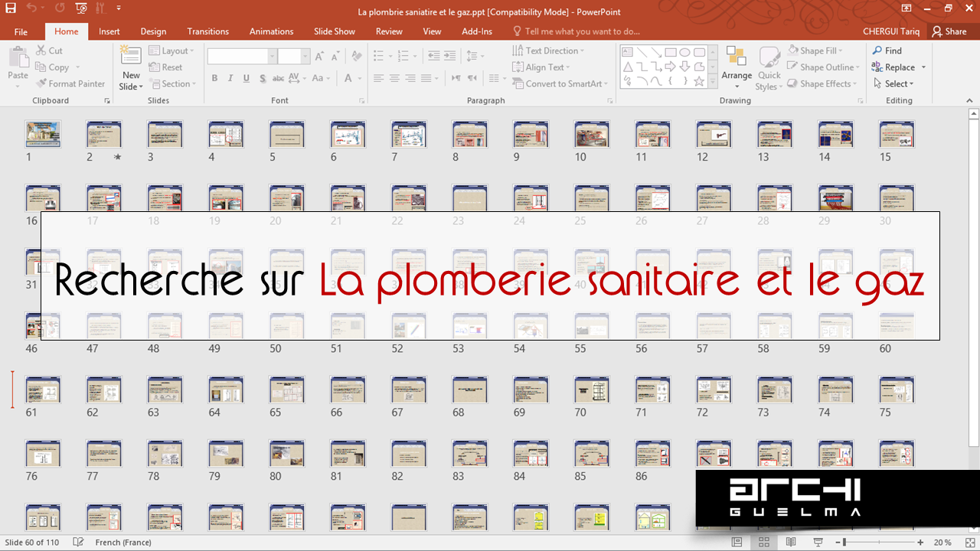Open Shape Effects dropdown
Viewport: 980px width, 551px height.
[x=822, y=84]
